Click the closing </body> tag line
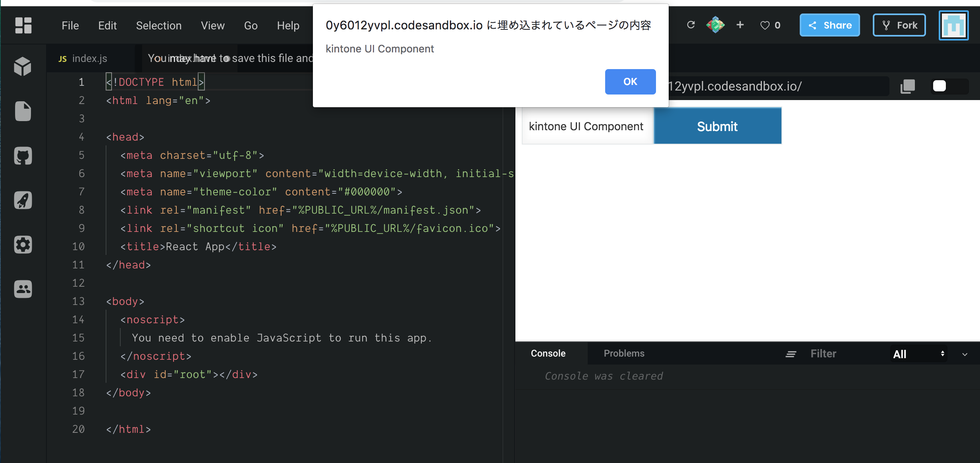Viewport: 980px width, 463px height. 128,393
